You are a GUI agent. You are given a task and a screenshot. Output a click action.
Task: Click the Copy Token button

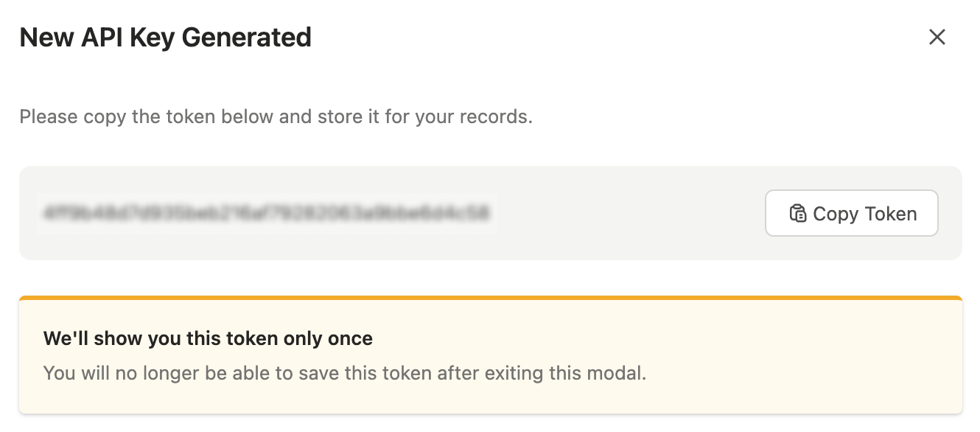pyautogui.click(x=851, y=213)
